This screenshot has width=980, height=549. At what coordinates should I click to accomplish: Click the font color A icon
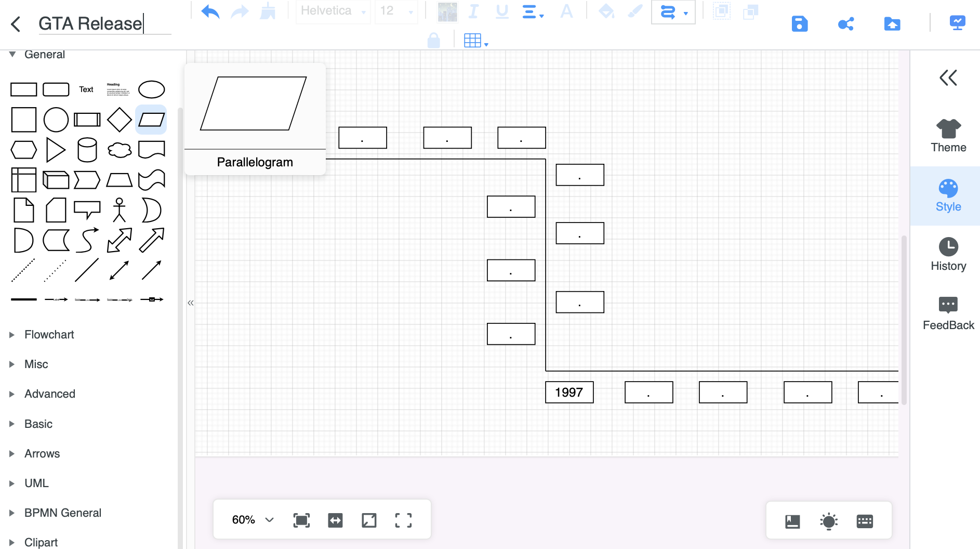566,11
